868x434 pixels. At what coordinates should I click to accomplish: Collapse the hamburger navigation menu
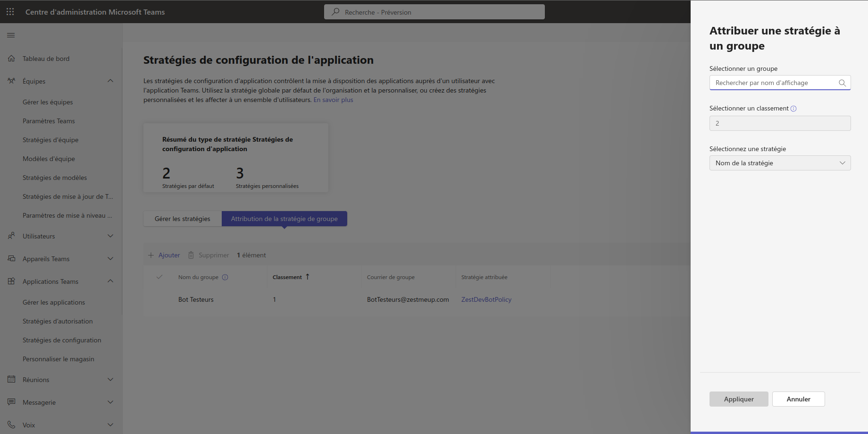click(x=11, y=35)
